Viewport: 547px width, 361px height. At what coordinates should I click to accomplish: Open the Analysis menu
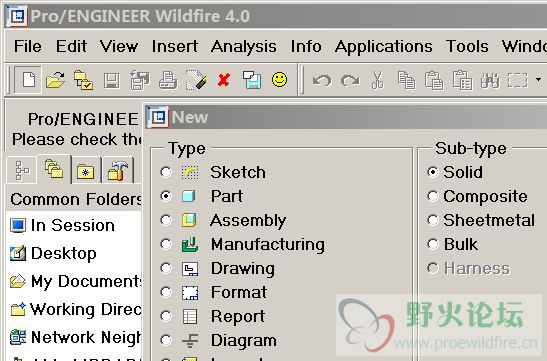click(x=243, y=46)
